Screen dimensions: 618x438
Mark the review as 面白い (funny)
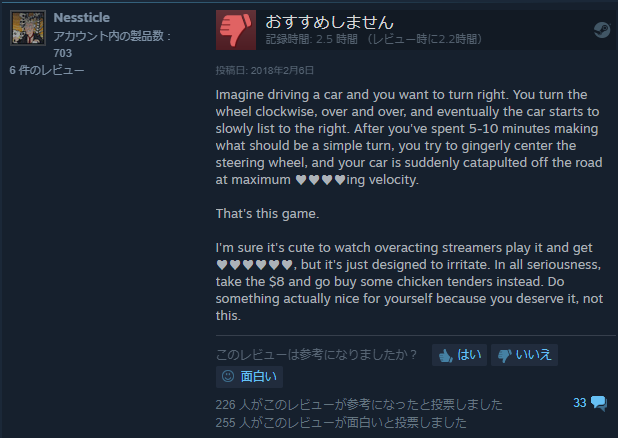point(249,376)
